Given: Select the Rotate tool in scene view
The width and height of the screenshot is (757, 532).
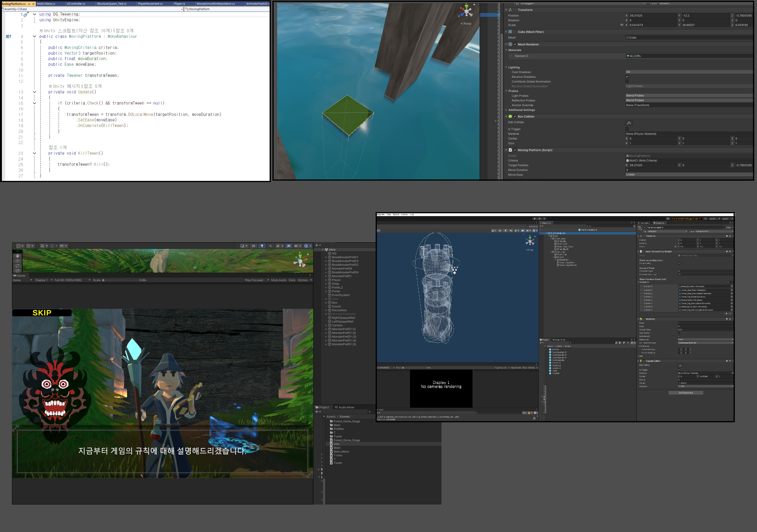Looking at the screenshot, I should click(x=18, y=266).
